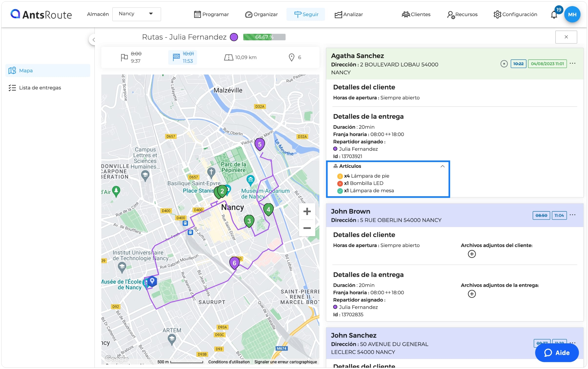The width and height of the screenshot is (588, 369).
Task: Open the Organizar tab
Action: tap(261, 14)
